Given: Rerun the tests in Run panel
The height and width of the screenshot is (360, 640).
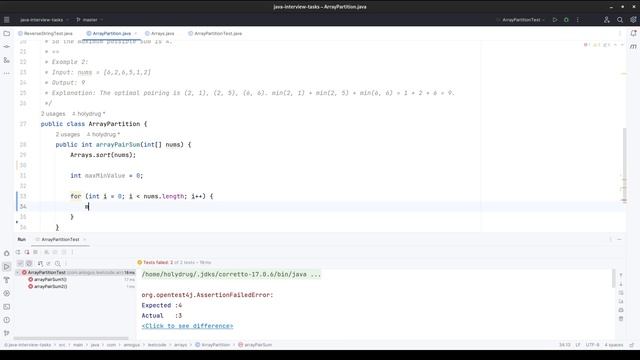Looking at the screenshot, I should [x=18, y=252].
